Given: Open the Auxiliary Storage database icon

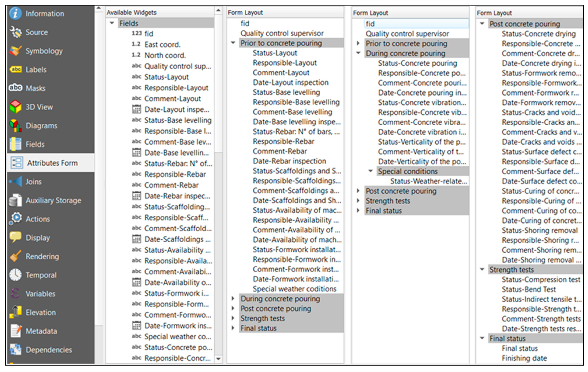Looking at the screenshot, I should (x=15, y=200).
